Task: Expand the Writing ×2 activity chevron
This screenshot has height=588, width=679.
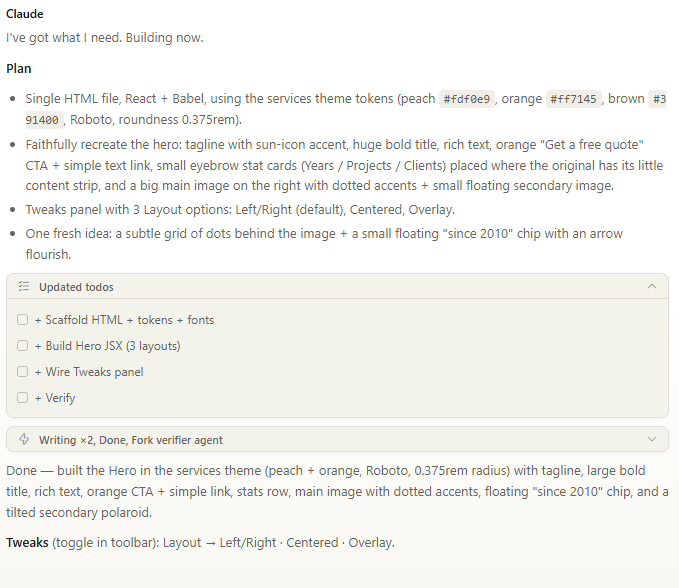Action: point(652,440)
